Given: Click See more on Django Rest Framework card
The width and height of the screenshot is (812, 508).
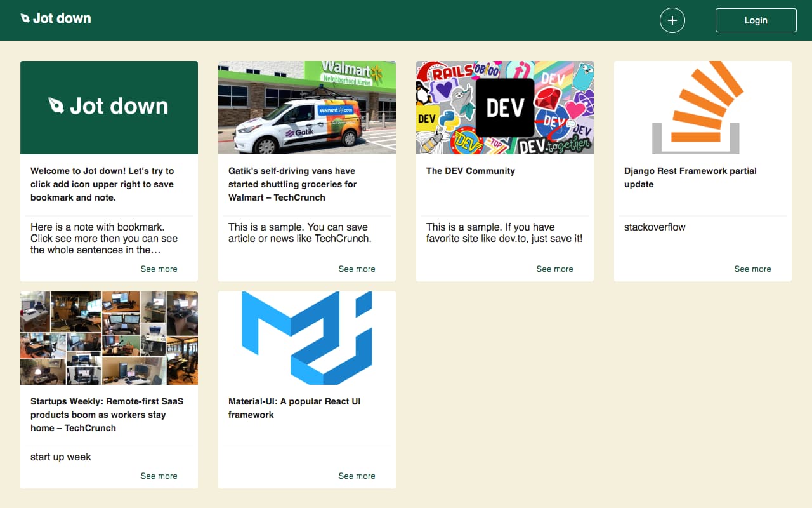Looking at the screenshot, I should coord(753,269).
